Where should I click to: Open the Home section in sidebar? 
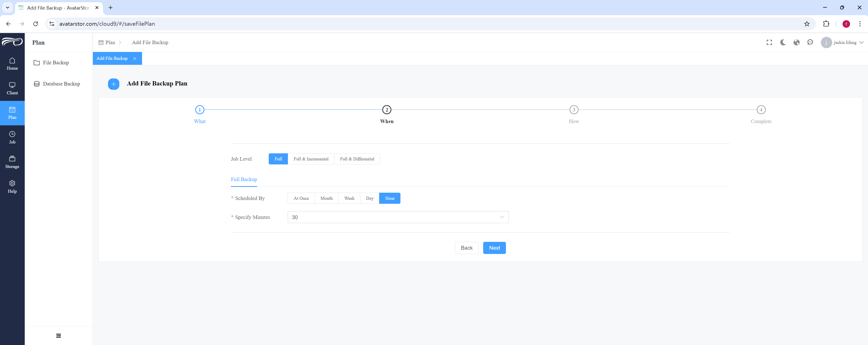coord(12,64)
